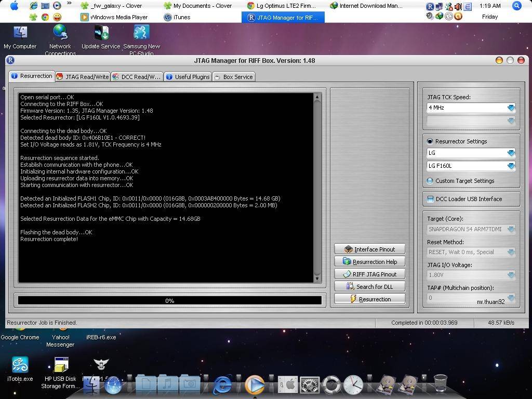Expand the JTAG TCK Speed 4 MHz dropdown
This screenshot has height=399, width=532.
point(511,108)
